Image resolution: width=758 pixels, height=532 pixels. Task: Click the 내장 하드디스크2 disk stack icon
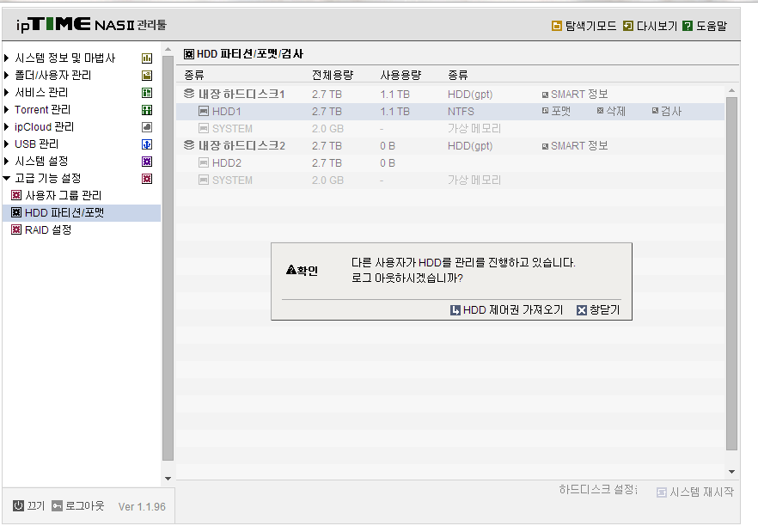pyautogui.click(x=189, y=145)
